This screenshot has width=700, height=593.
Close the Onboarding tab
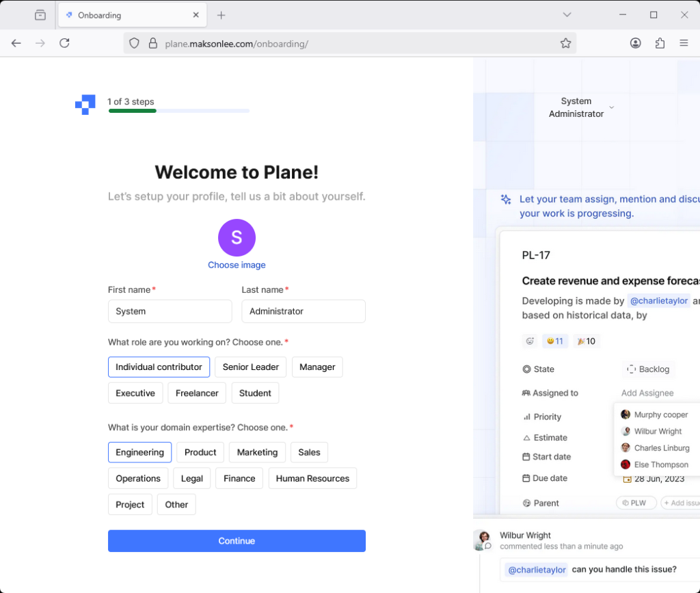click(x=196, y=15)
